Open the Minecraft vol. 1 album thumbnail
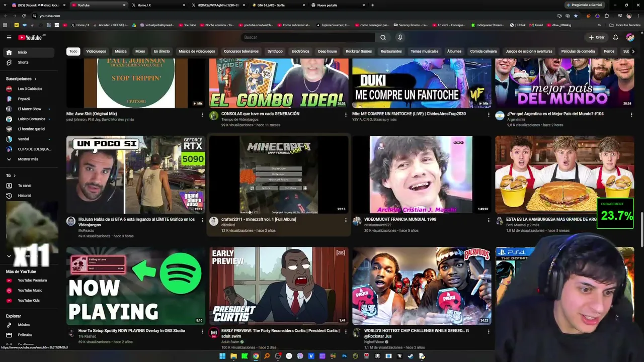Screen dimensions: 644x362 279,174
